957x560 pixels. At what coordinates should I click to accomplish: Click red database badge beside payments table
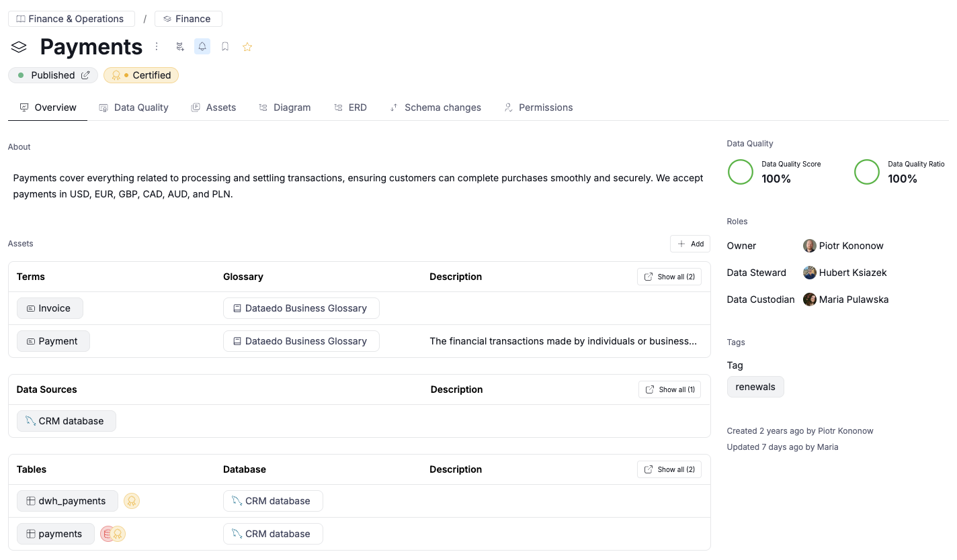coord(107,534)
